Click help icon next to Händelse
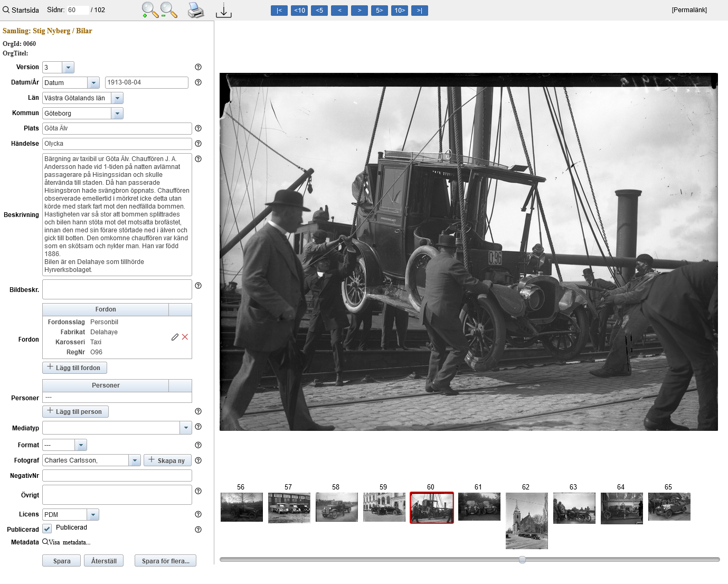Screen dimensions: 728x584 [x=198, y=144]
